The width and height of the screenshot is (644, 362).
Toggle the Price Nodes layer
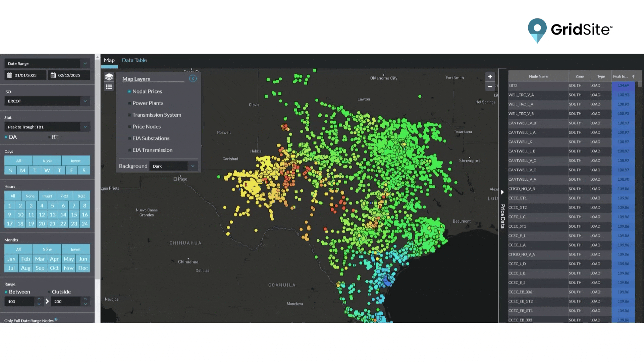pos(129,127)
